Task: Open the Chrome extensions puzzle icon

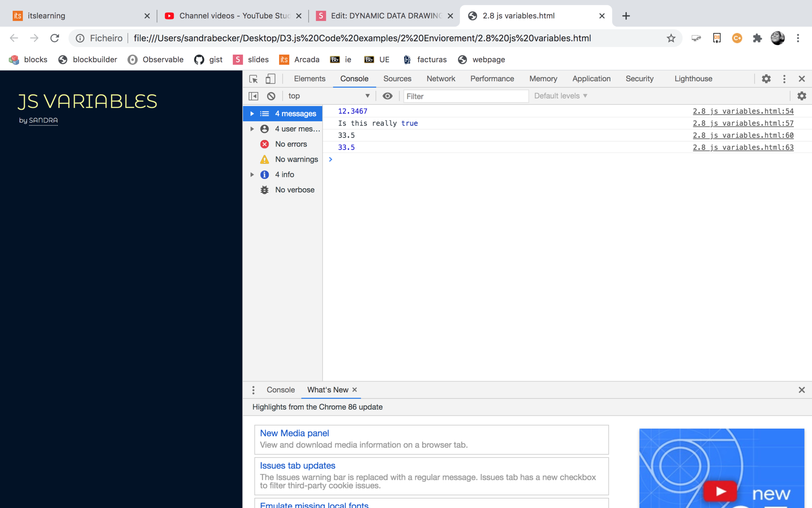Action: click(x=757, y=38)
